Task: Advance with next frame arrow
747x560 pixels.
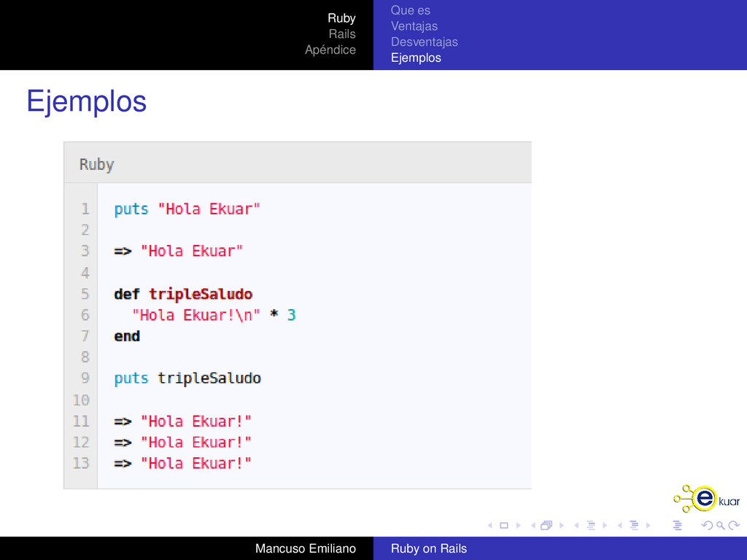Action: pos(562,525)
